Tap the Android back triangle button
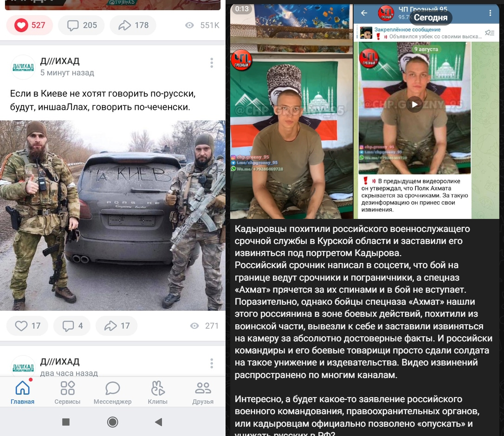The height and width of the screenshot is (436, 504). coord(158,422)
